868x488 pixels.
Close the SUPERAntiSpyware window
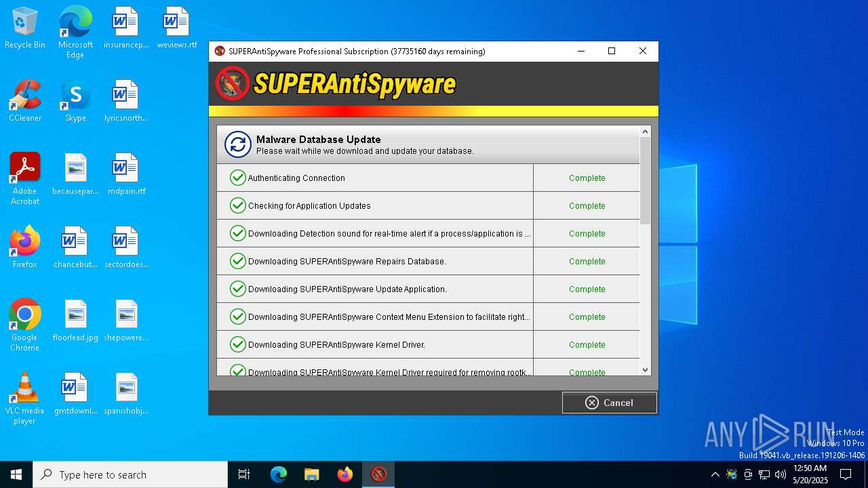pos(643,51)
